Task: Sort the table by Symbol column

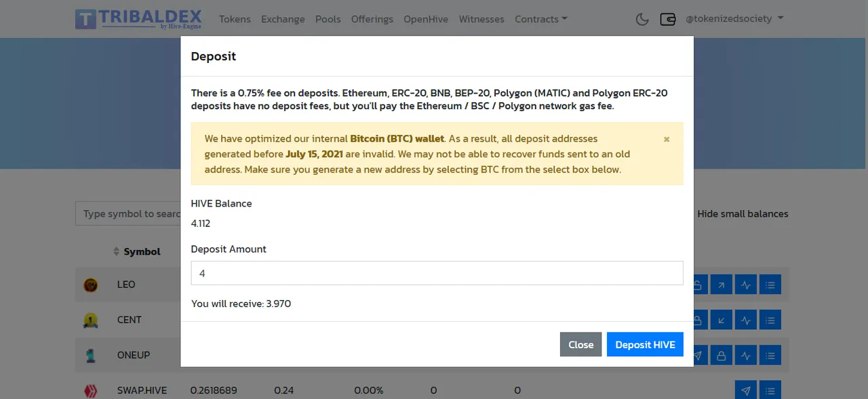Action: pyautogui.click(x=137, y=251)
